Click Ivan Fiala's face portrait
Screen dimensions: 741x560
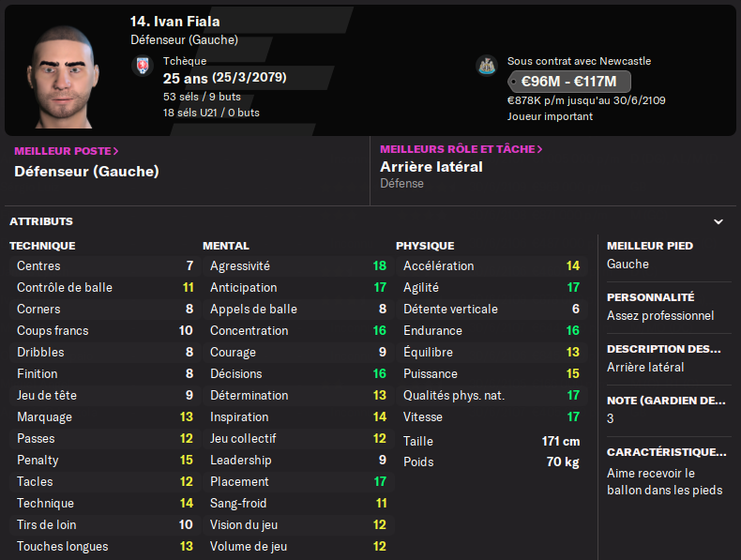(63, 77)
